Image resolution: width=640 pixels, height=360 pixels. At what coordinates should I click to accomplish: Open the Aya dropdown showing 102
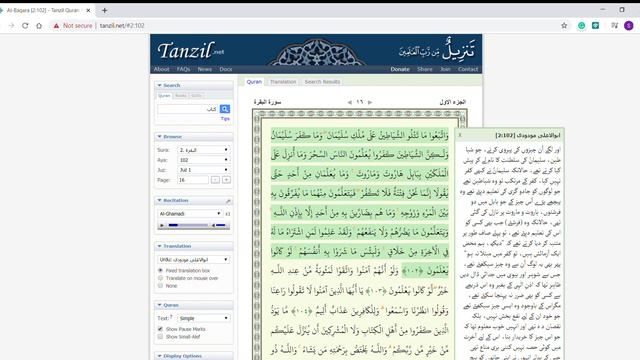coord(204,160)
